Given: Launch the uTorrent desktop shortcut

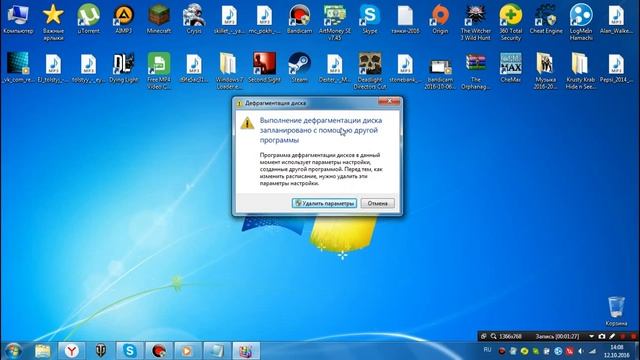Looking at the screenshot, I should [x=88, y=19].
